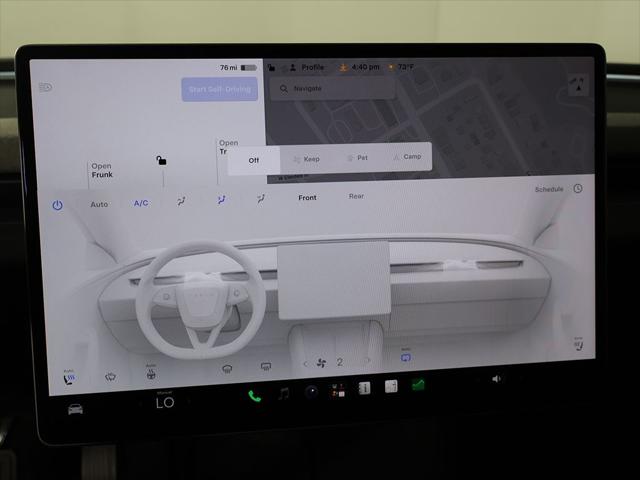Open the dashcam camera app
This screenshot has width=640, height=480.
[311, 392]
